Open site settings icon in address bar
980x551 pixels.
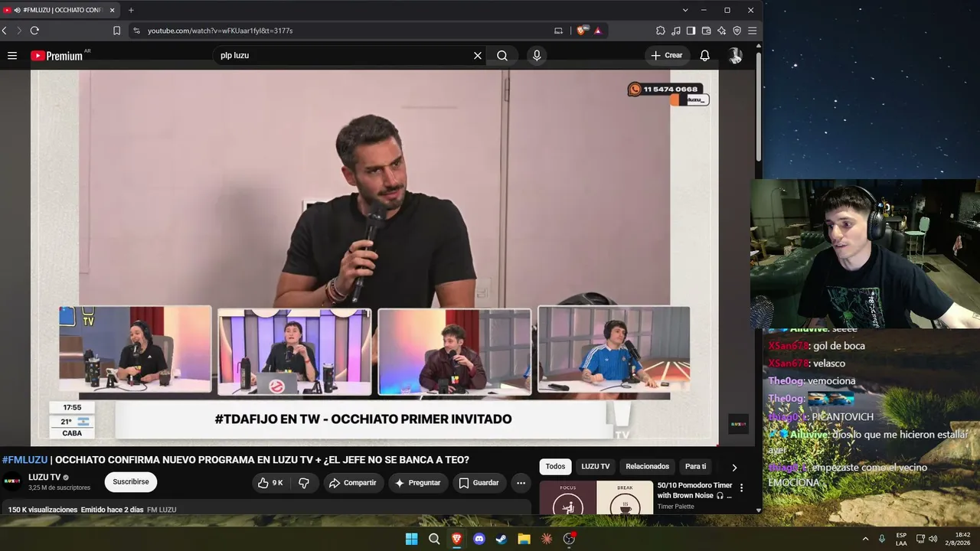pyautogui.click(x=136, y=31)
